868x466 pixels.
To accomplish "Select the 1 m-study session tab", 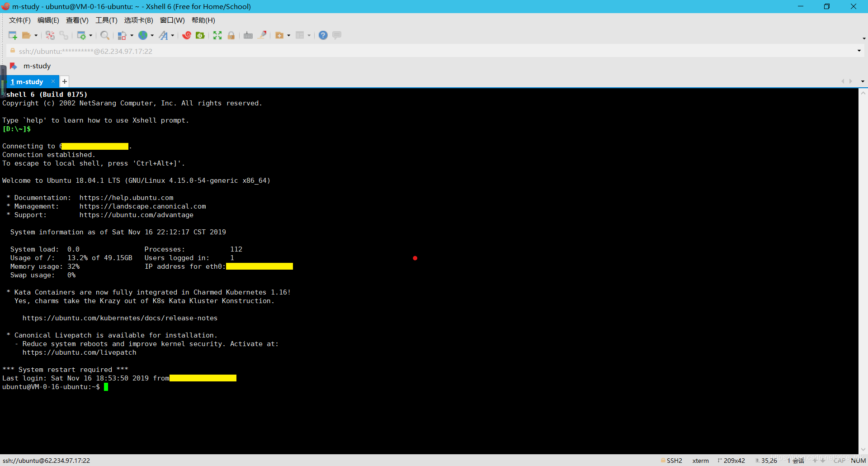I will tap(27, 82).
